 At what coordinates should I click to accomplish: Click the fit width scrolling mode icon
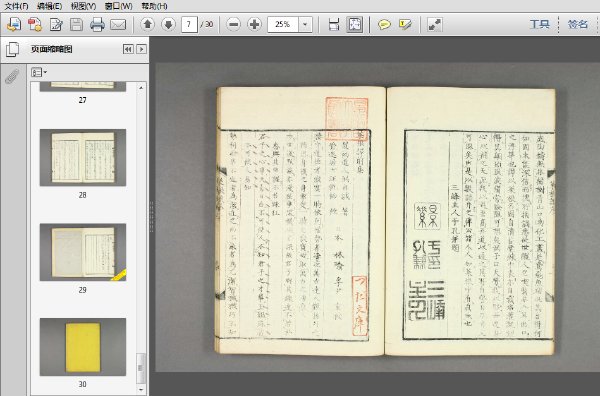334,24
